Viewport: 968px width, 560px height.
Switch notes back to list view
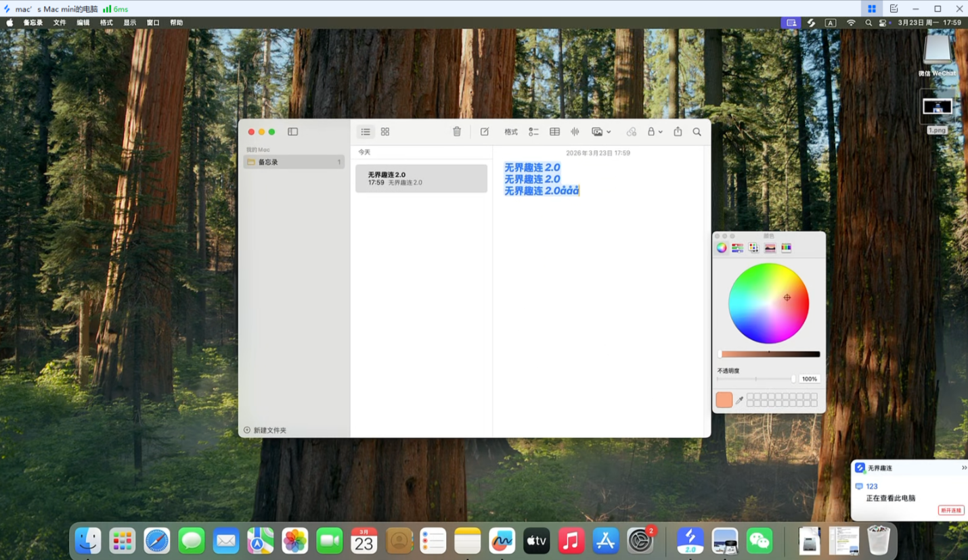pos(366,132)
